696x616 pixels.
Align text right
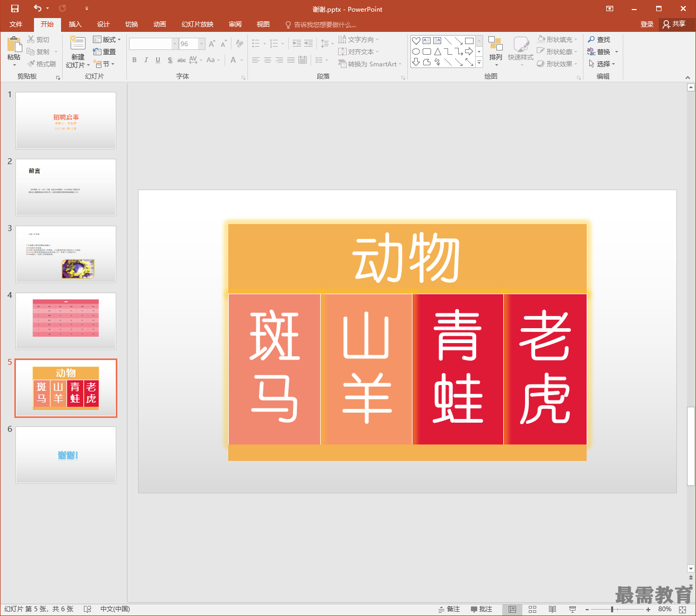[x=279, y=60]
